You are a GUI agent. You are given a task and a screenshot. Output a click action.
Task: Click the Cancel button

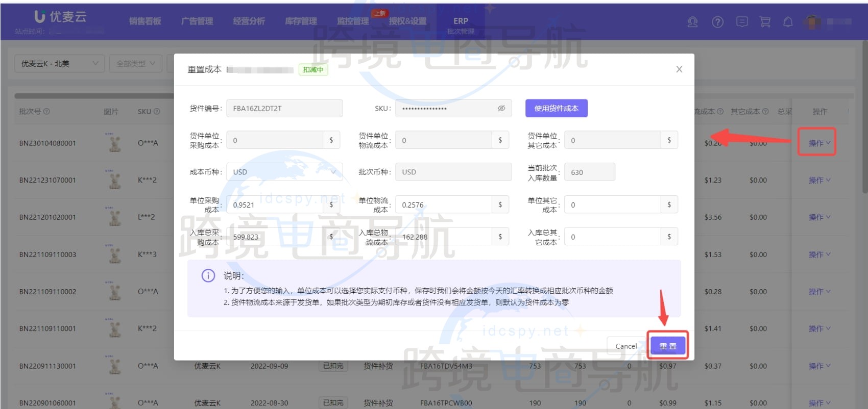pyautogui.click(x=626, y=346)
